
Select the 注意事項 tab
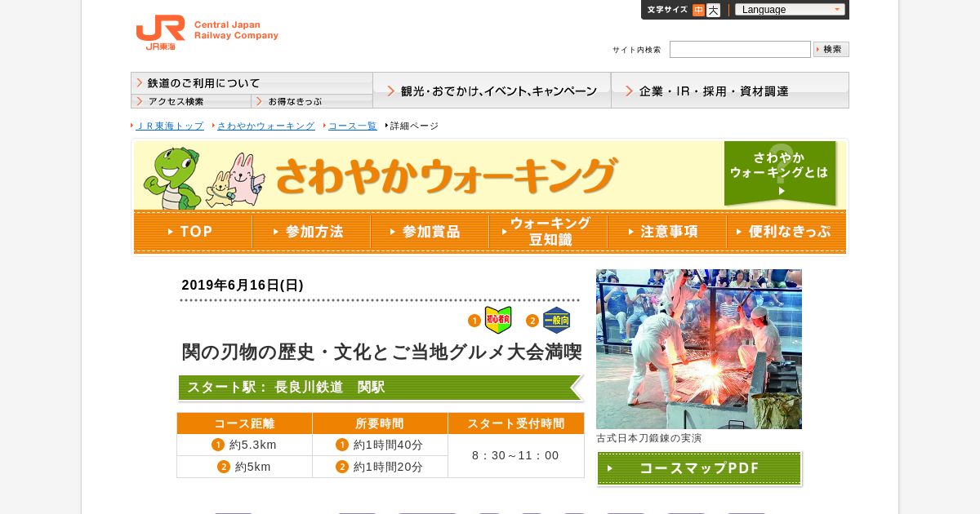click(x=666, y=232)
